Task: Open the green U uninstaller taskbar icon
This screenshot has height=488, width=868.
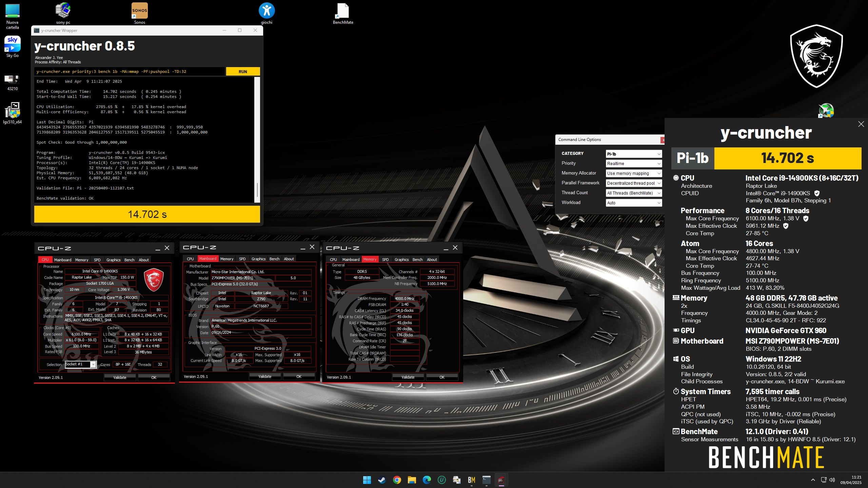Action: point(441,480)
